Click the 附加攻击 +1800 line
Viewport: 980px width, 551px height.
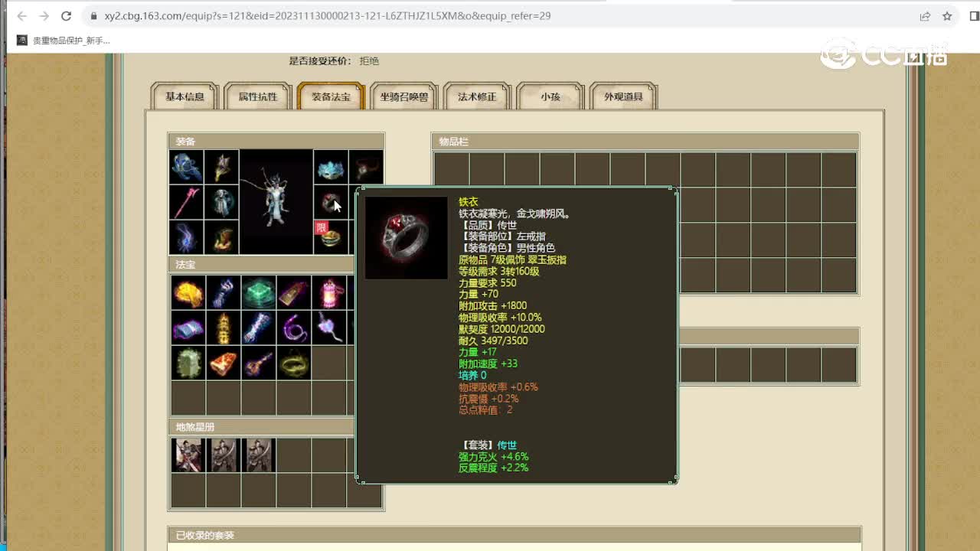(x=492, y=306)
